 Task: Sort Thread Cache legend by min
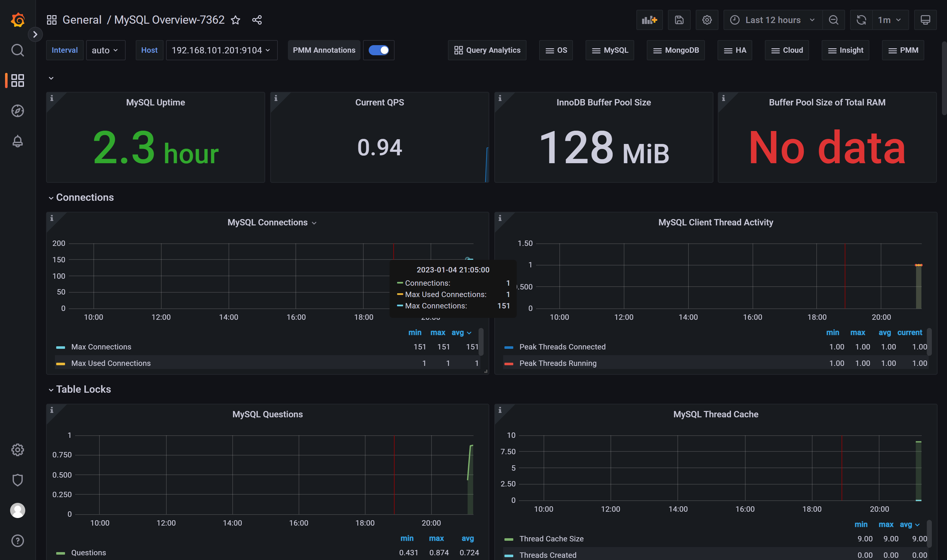coord(861,524)
